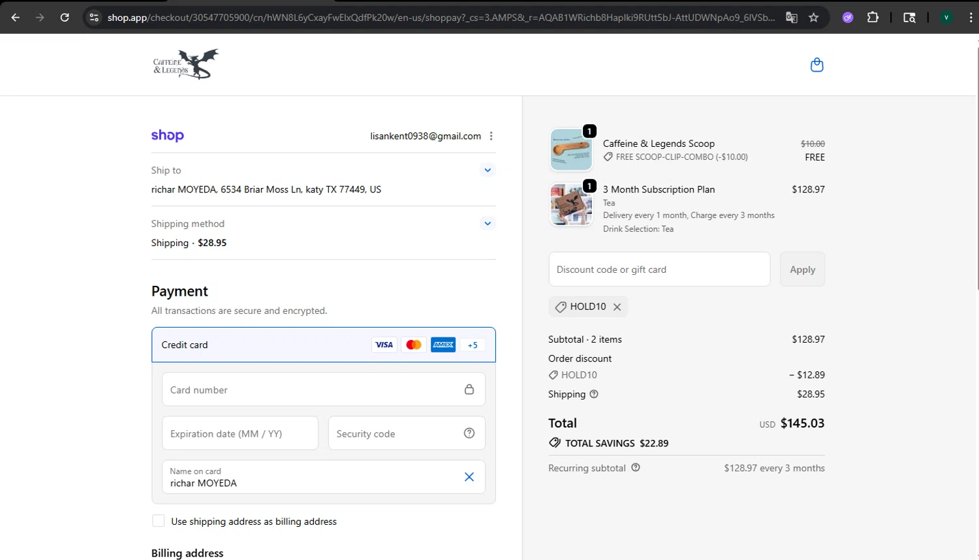979x560 pixels.
Task: Show shipping info help icon
Action: tap(594, 394)
